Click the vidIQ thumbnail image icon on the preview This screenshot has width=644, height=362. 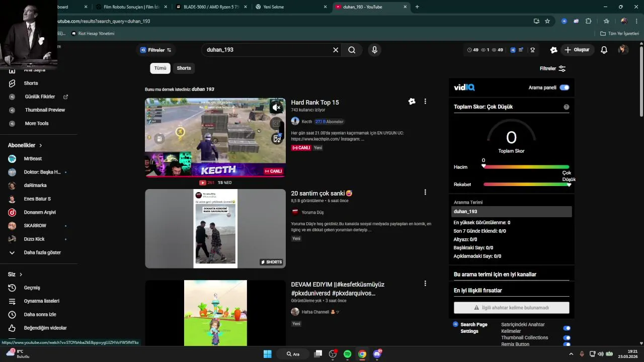(276, 139)
